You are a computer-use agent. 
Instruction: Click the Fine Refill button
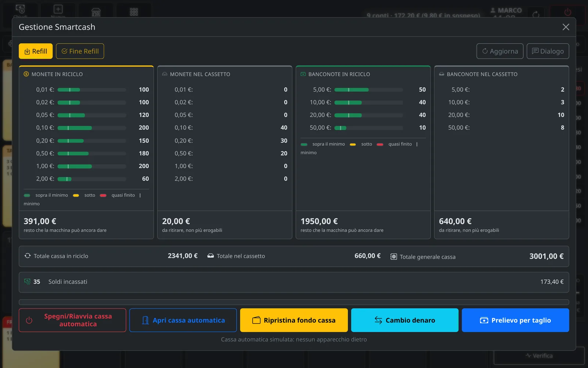coord(80,51)
